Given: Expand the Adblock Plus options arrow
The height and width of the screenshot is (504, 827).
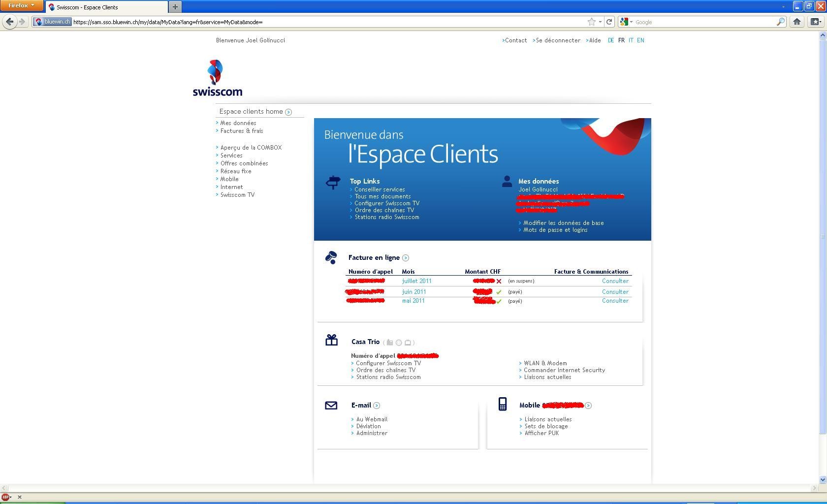Looking at the screenshot, I should (x=12, y=498).
